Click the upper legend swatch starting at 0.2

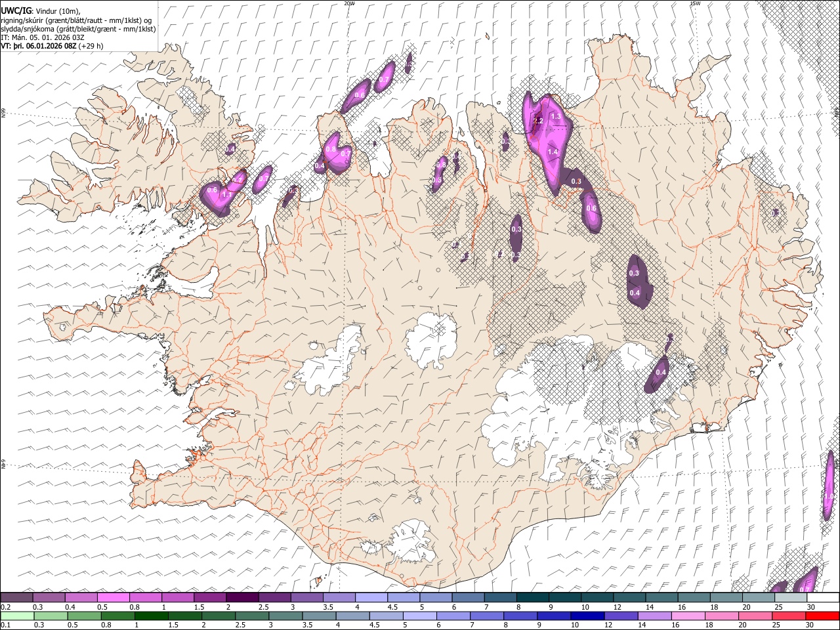point(17,598)
